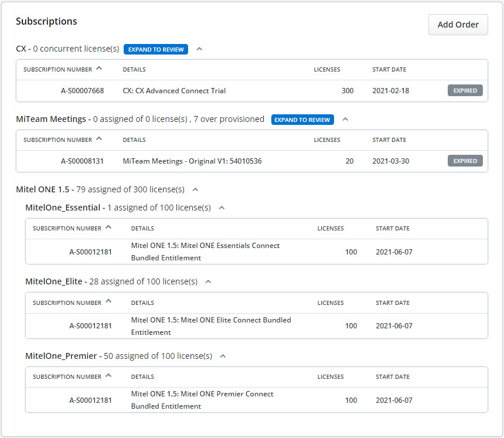Click EXPAND TO REVIEW badge beside CX

(156, 49)
